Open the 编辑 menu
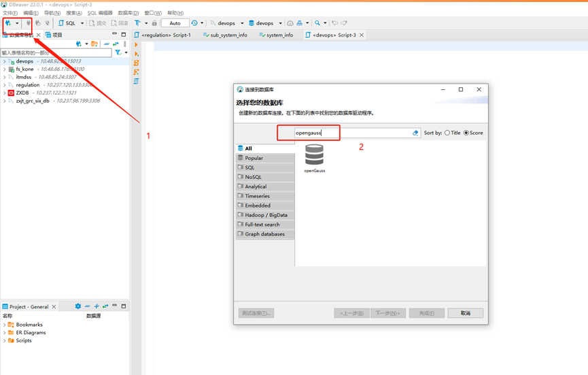This screenshot has width=588, height=375. (x=31, y=13)
